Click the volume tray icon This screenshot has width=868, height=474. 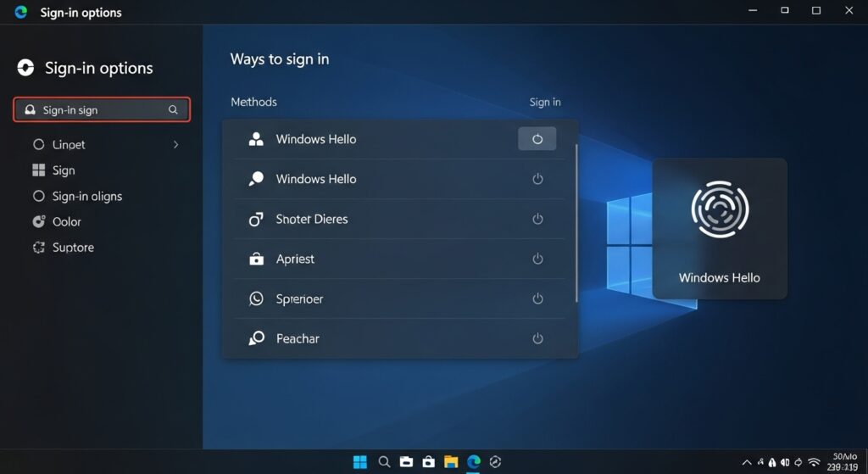point(785,462)
